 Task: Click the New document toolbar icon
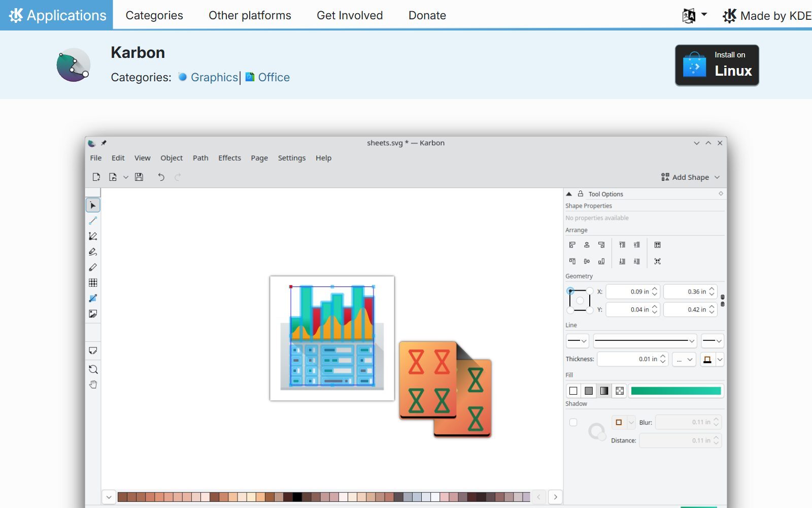[x=96, y=177]
